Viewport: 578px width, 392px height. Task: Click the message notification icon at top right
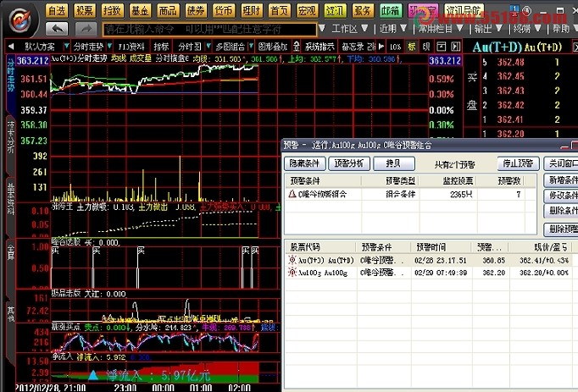click(514, 8)
